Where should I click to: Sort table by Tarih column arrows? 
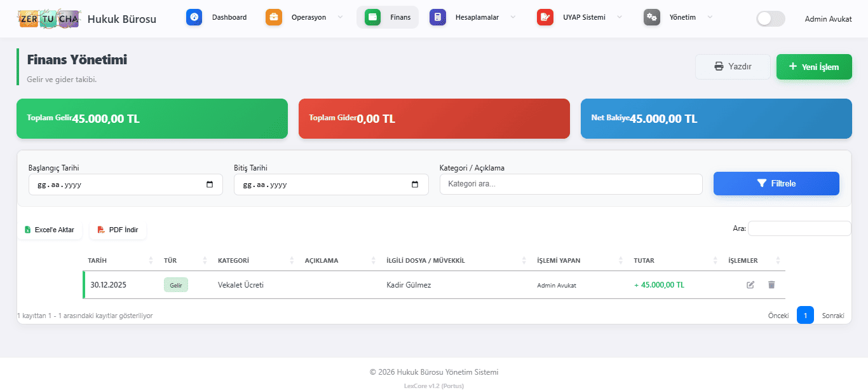pos(151,260)
